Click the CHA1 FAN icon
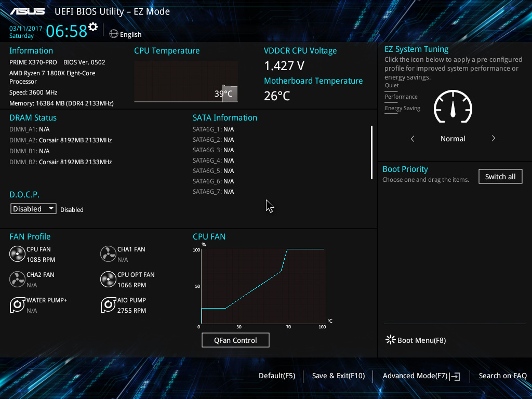This screenshot has width=532, height=399. (x=108, y=254)
